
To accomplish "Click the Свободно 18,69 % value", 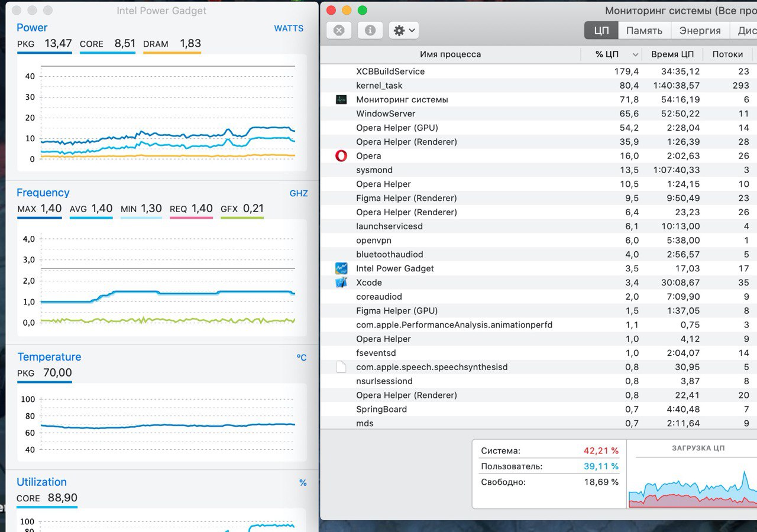I will point(601,482).
